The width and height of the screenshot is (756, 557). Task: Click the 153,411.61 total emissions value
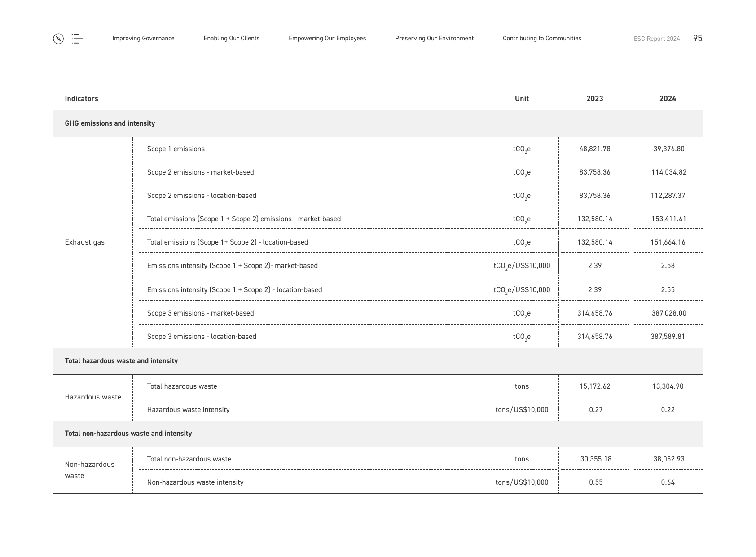[x=669, y=219]
